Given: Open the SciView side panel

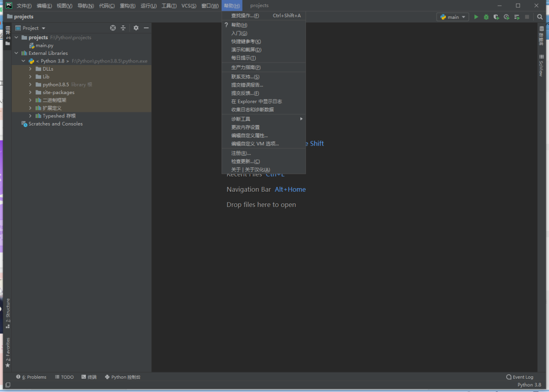Looking at the screenshot, I should (541, 66).
